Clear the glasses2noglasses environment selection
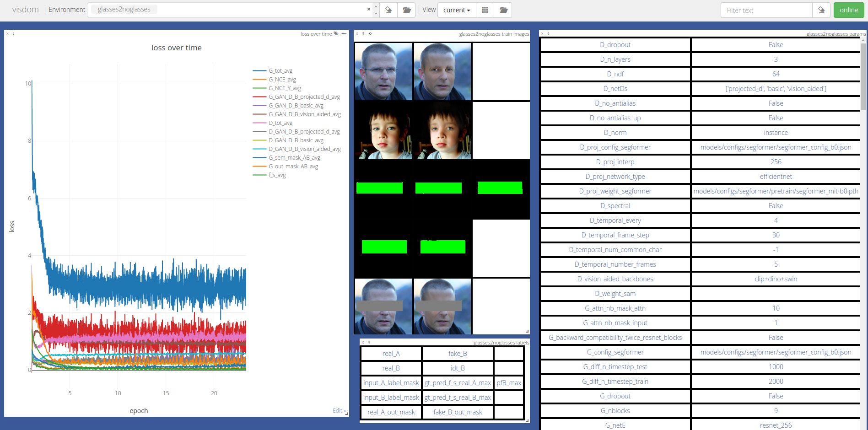The height and width of the screenshot is (430, 868). 369,9
